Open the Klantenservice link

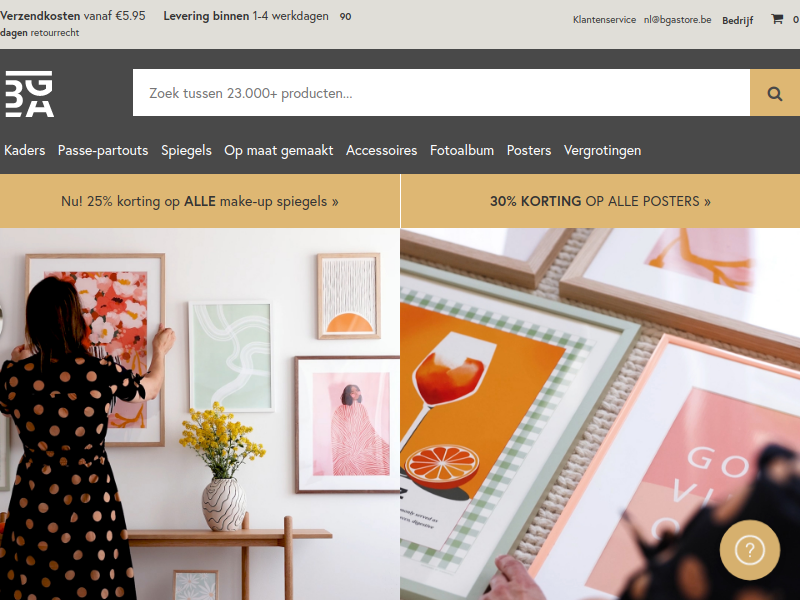pyautogui.click(x=604, y=20)
